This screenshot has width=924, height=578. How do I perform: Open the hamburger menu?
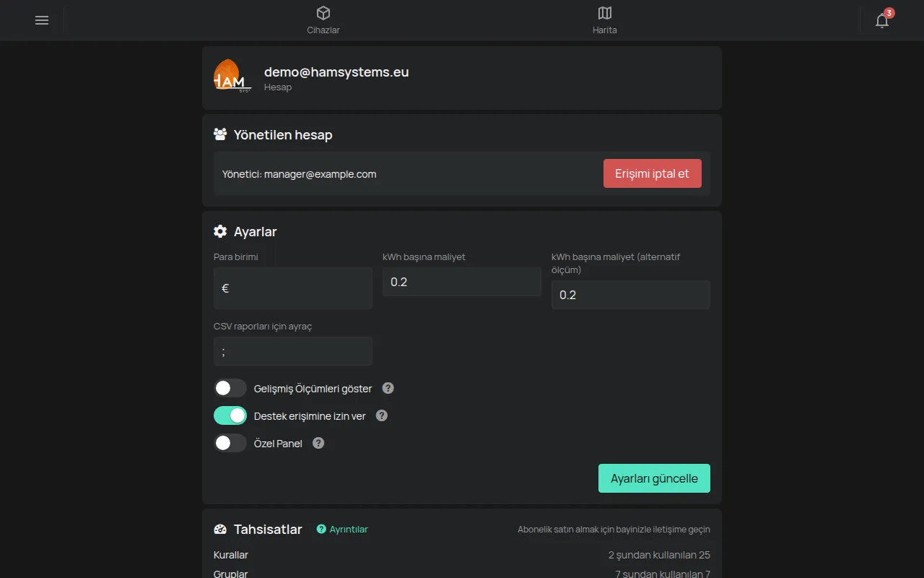[x=42, y=20]
